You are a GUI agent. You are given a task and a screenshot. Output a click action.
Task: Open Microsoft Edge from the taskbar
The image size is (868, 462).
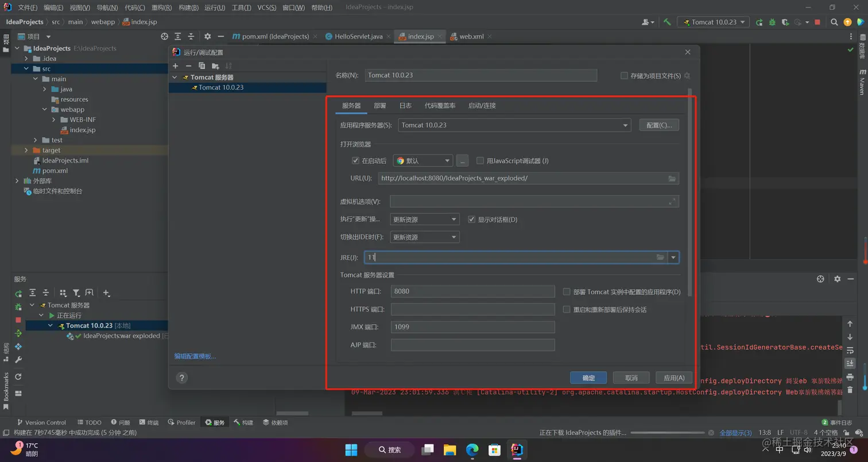pyautogui.click(x=472, y=449)
